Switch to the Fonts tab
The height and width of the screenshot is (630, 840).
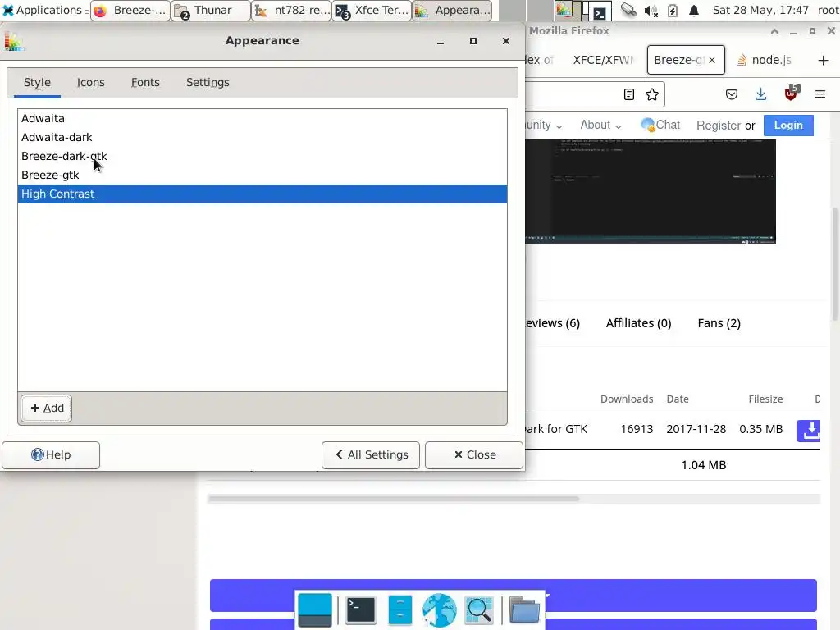pos(145,83)
